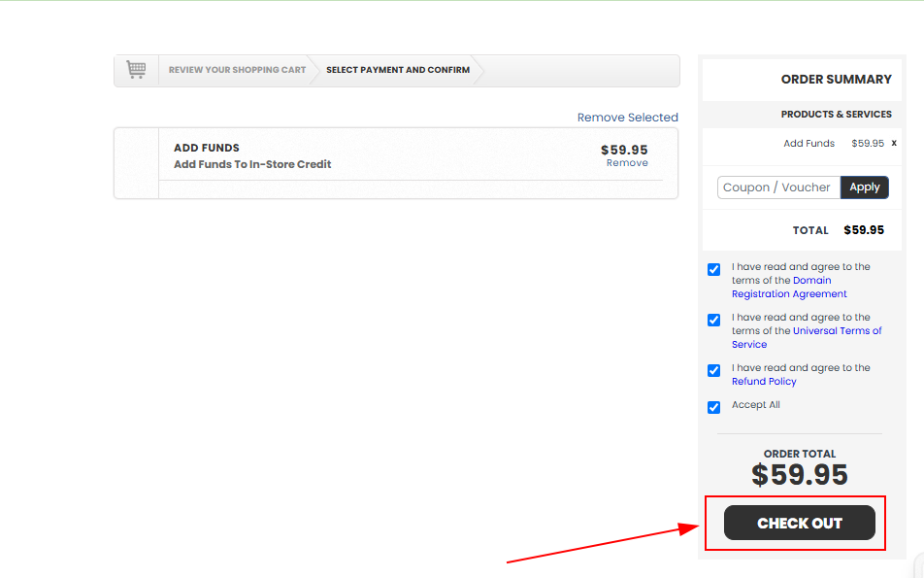Remove the Add Funds cart item
Image resolution: width=924 pixels, height=578 pixels.
[627, 163]
